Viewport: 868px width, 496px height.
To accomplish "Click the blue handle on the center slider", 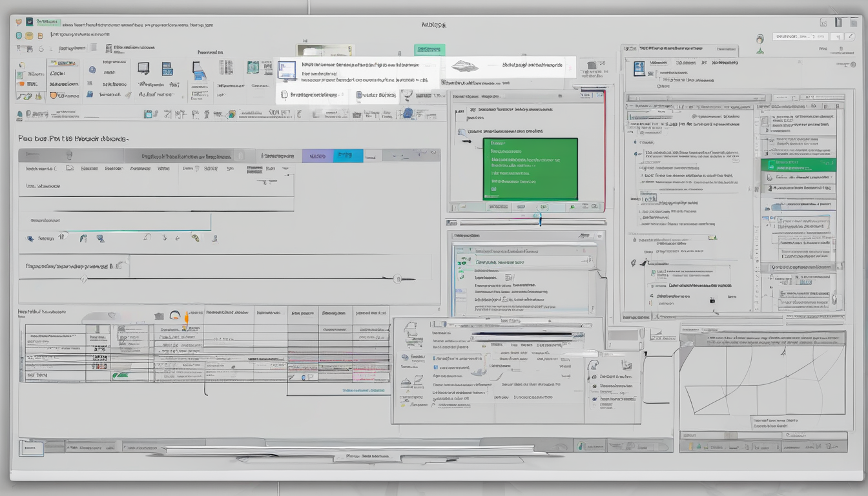I will (540, 221).
